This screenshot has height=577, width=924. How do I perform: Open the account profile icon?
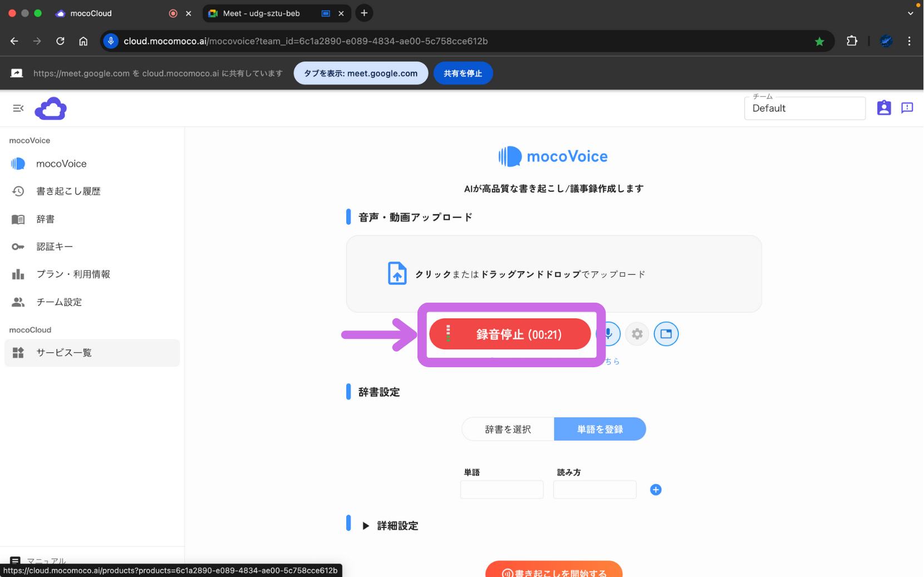click(x=884, y=108)
